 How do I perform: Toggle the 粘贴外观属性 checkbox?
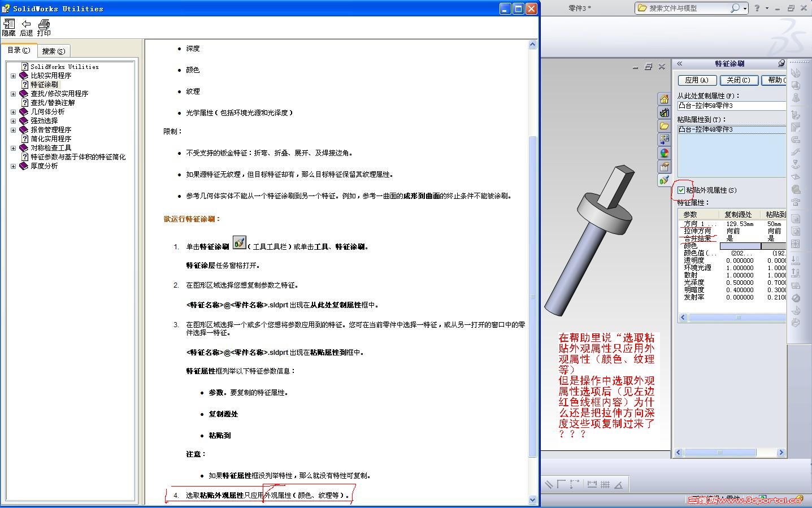tap(681, 190)
